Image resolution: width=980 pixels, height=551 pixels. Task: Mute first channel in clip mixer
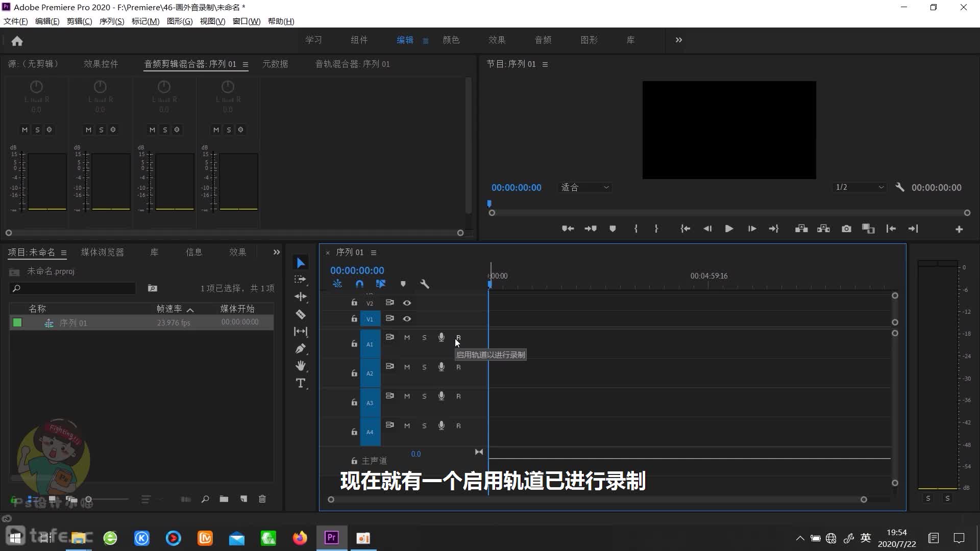pyautogui.click(x=24, y=130)
